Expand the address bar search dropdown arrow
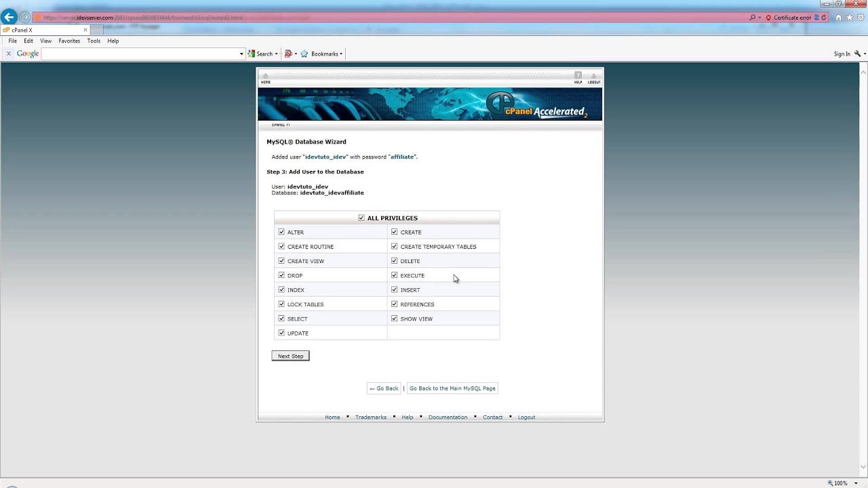Viewport: 868px width, 488px height. [759, 18]
